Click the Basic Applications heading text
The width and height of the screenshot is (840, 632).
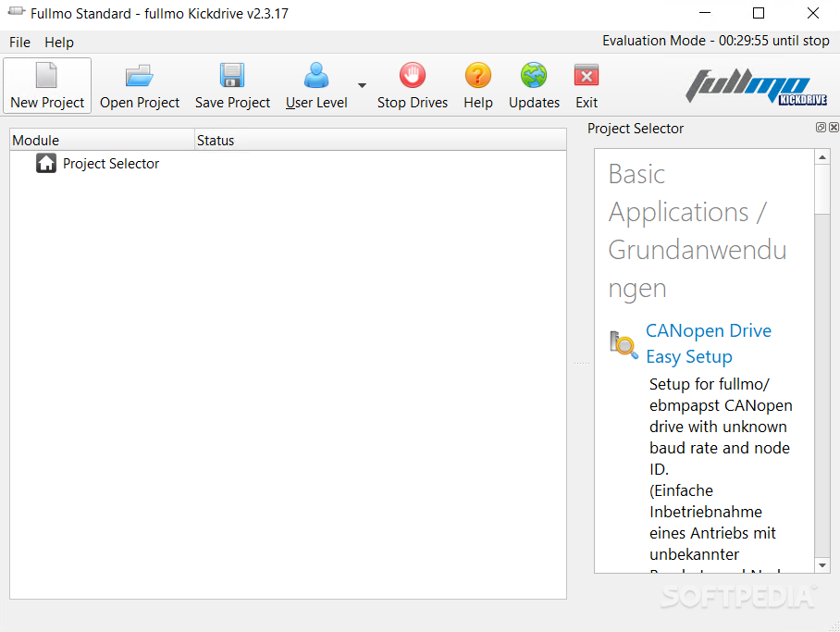pos(698,231)
